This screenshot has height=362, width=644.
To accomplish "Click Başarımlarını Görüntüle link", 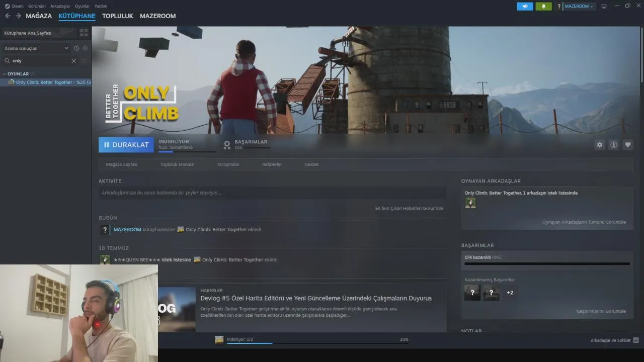I will 601,311.
